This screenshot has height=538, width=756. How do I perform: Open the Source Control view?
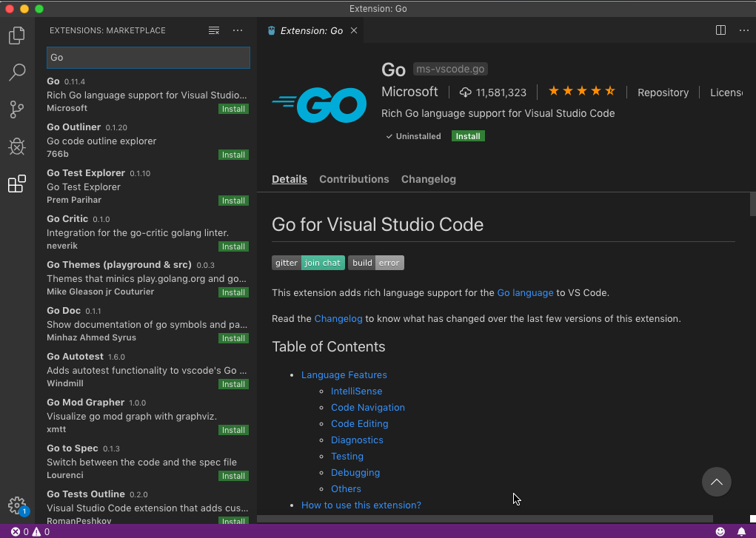17,110
